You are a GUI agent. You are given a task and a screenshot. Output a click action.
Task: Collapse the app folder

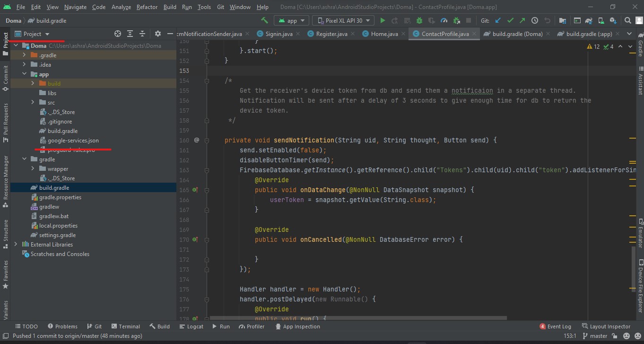coord(24,74)
